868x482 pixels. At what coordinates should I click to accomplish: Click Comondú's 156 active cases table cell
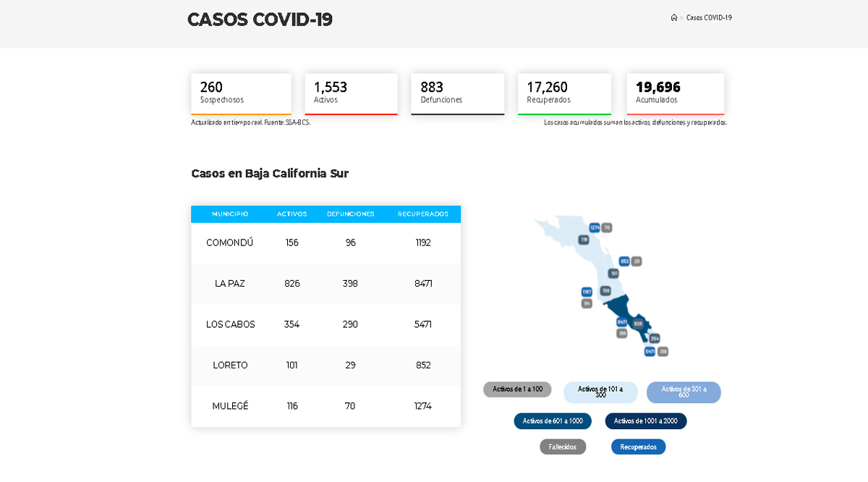tap(292, 242)
